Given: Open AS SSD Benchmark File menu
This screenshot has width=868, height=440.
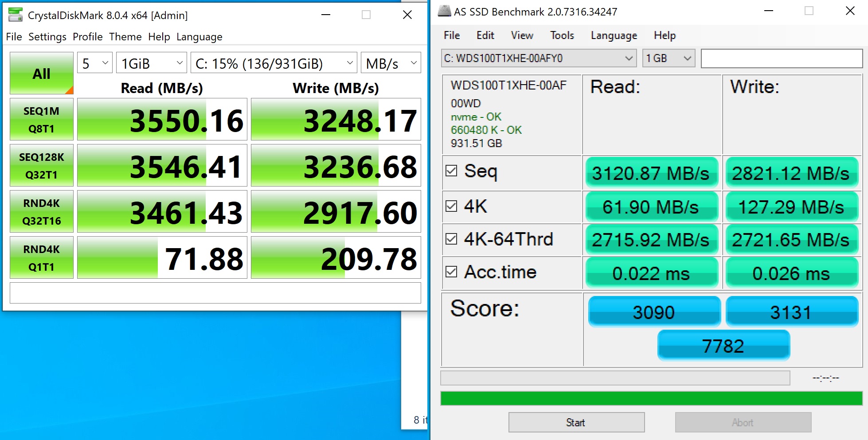Looking at the screenshot, I should point(452,35).
